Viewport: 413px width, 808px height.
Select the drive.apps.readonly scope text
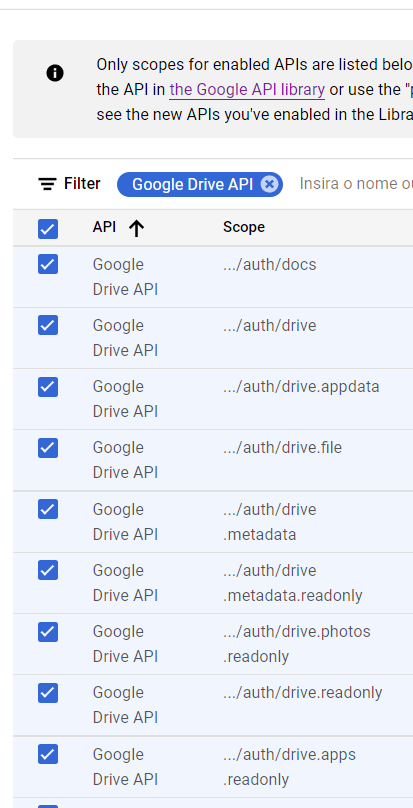pos(289,767)
